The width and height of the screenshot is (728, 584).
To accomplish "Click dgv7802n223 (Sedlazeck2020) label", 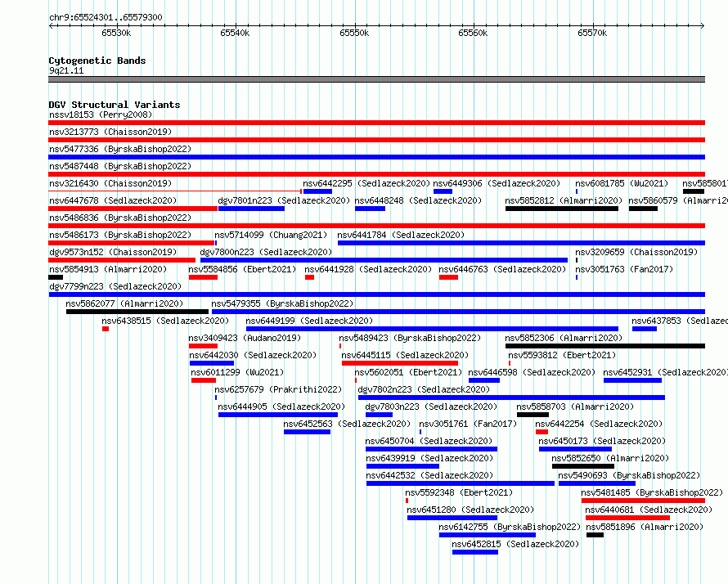I will point(424,389).
